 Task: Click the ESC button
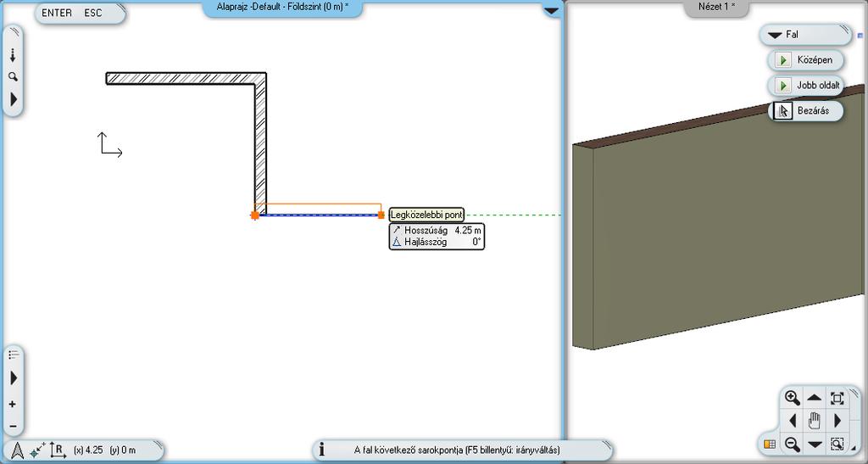click(x=93, y=13)
